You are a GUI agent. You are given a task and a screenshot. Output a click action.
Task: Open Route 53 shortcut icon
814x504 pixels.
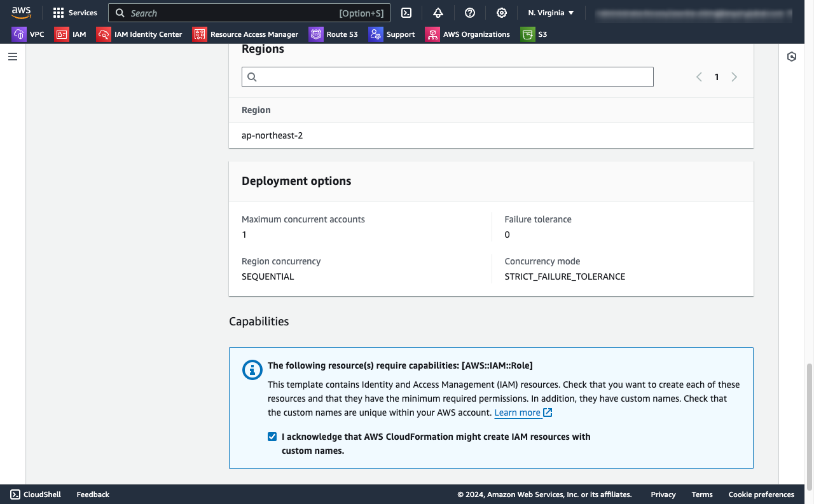coord(316,34)
